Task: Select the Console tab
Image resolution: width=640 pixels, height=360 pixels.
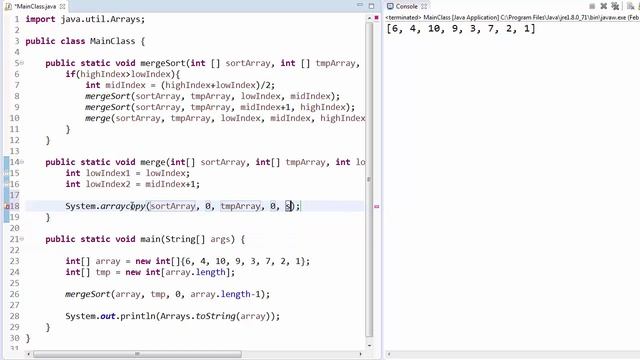Action: point(407,6)
